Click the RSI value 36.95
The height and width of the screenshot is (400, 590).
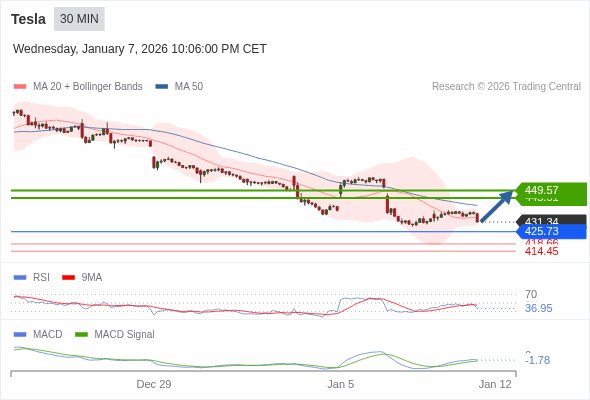[x=538, y=308]
